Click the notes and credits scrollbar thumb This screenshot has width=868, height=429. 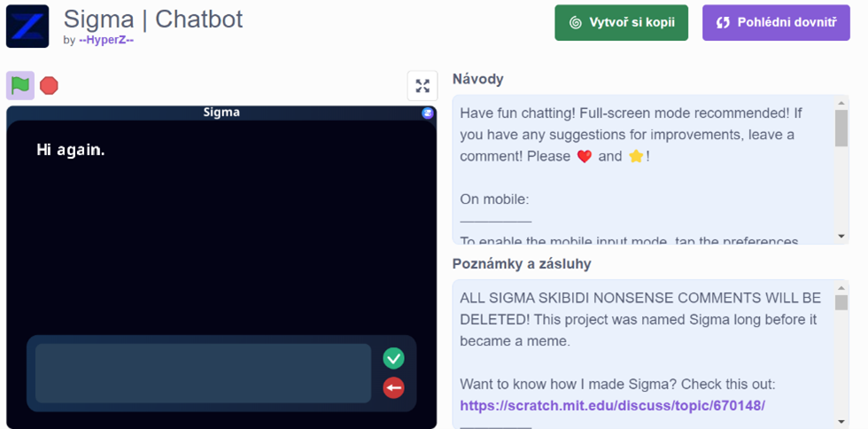coord(841,302)
